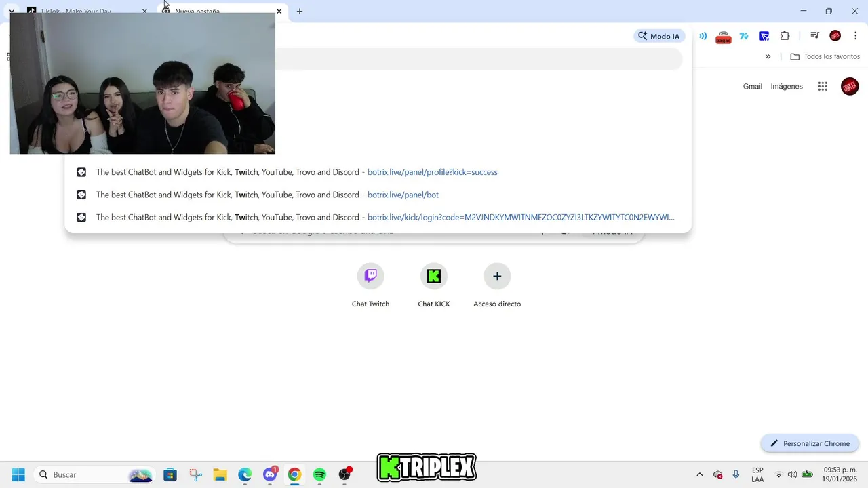Image resolution: width=868 pixels, height=488 pixels.
Task: Open Microsoft Store from the taskbar
Action: 170,474
